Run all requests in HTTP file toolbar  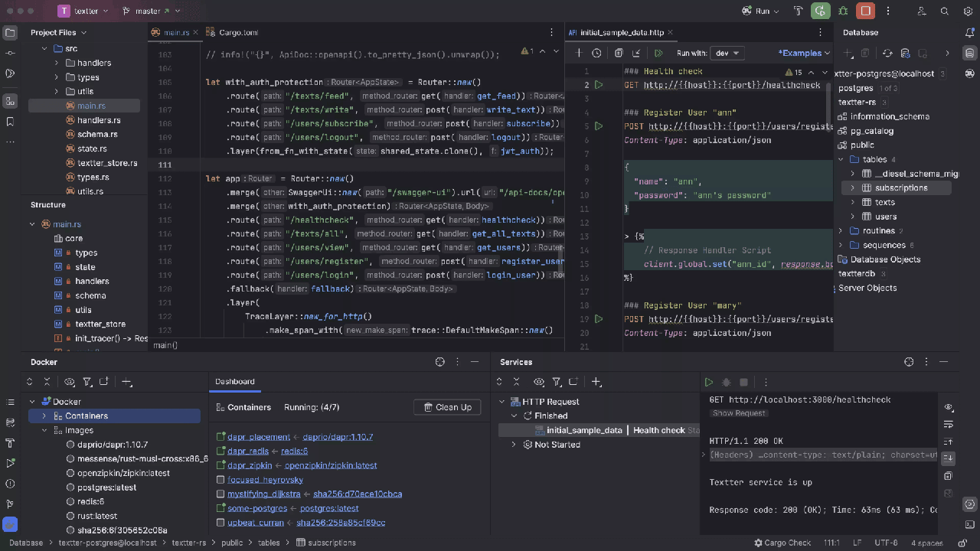point(658,53)
